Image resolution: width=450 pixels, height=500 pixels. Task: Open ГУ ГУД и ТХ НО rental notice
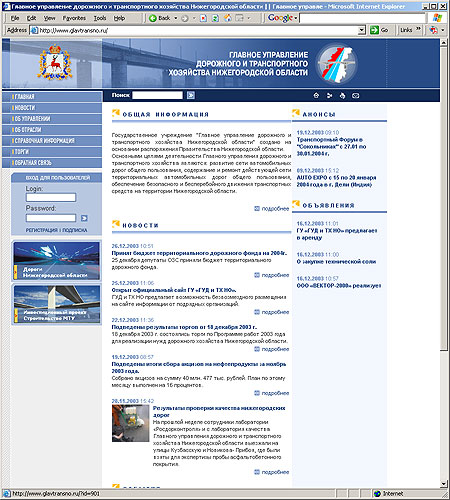coord(337,234)
